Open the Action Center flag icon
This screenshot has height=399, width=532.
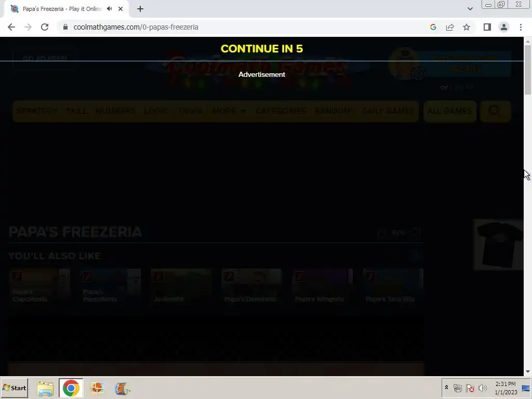tap(470, 388)
